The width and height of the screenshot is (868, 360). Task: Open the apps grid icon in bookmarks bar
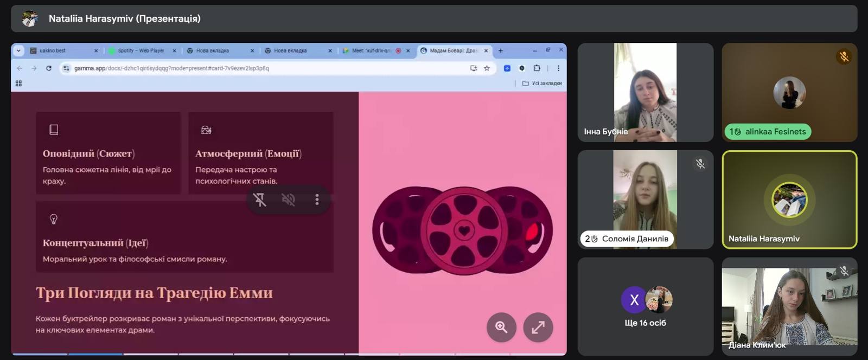pos(18,83)
